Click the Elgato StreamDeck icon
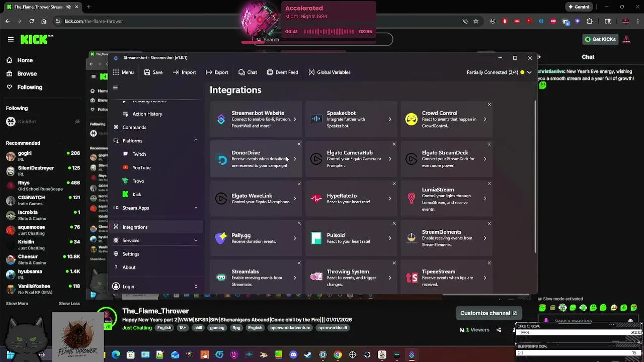Image resolution: width=644 pixels, height=362 pixels. (x=412, y=159)
